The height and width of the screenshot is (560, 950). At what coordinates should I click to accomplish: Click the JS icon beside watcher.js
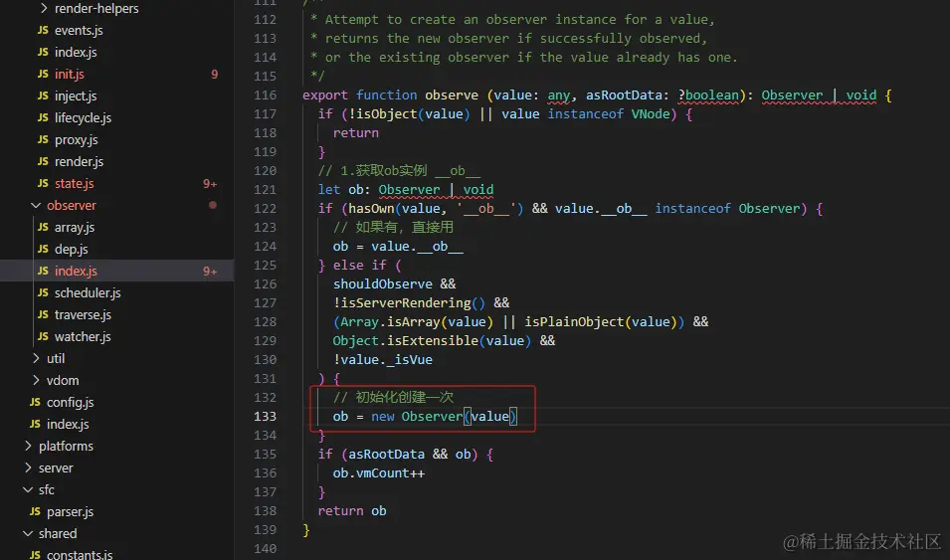(43, 336)
